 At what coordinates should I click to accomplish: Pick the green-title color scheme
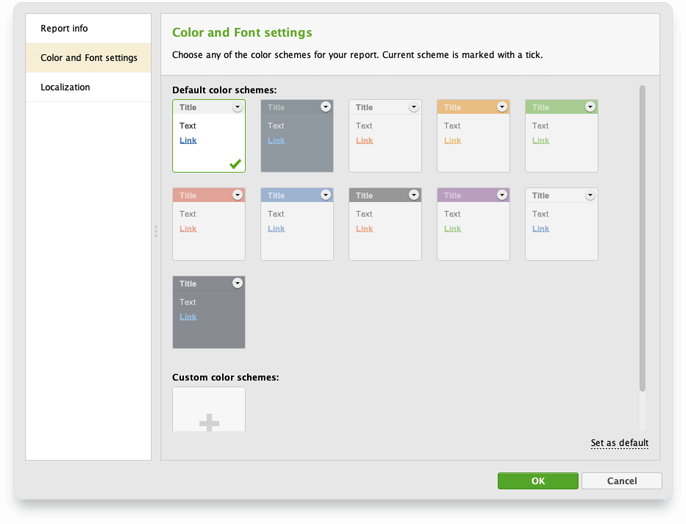tap(562, 136)
